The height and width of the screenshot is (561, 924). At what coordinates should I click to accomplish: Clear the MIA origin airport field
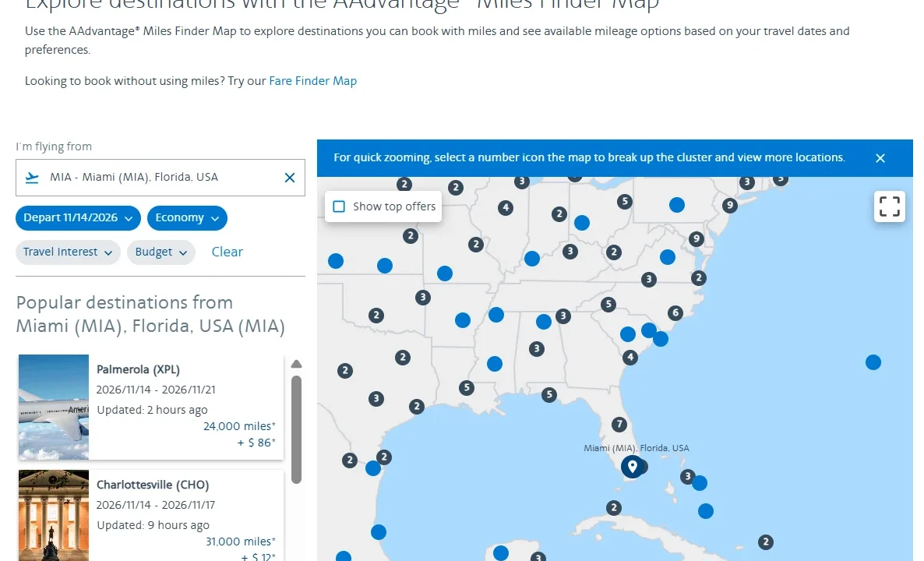point(289,178)
